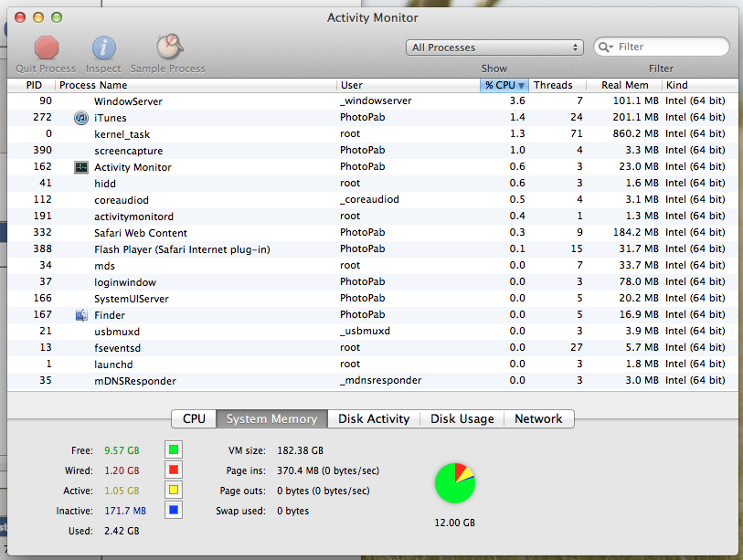This screenshot has width=743, height=560.
Task: Click the Inspect info icon
Action: (x=103, y=48)
